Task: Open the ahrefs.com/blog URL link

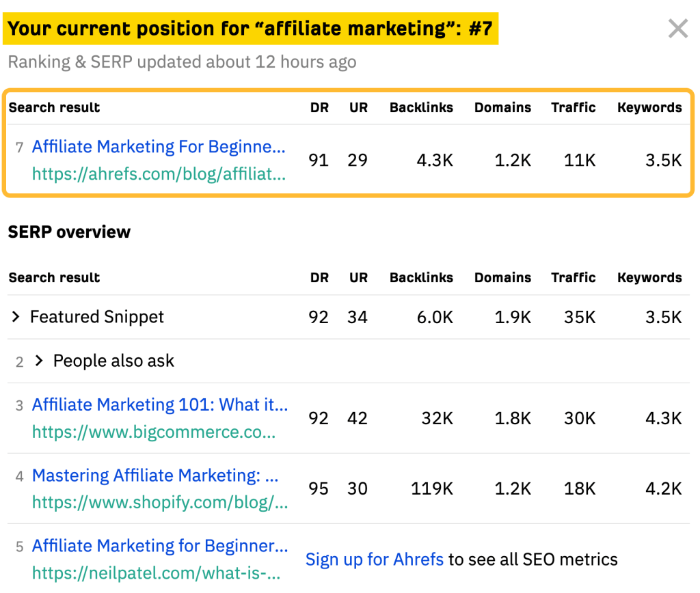Action: pyautogui.click(x=159, y=174)
